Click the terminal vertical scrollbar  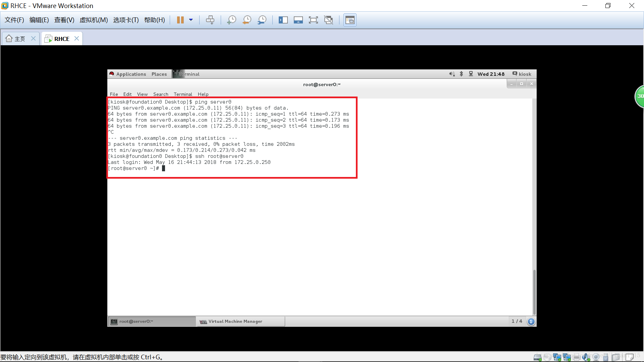coord(534,292)
